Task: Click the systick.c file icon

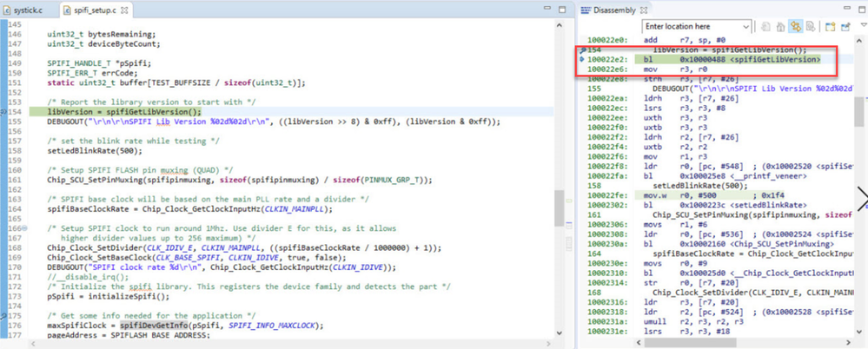Action: pos(7,10)
